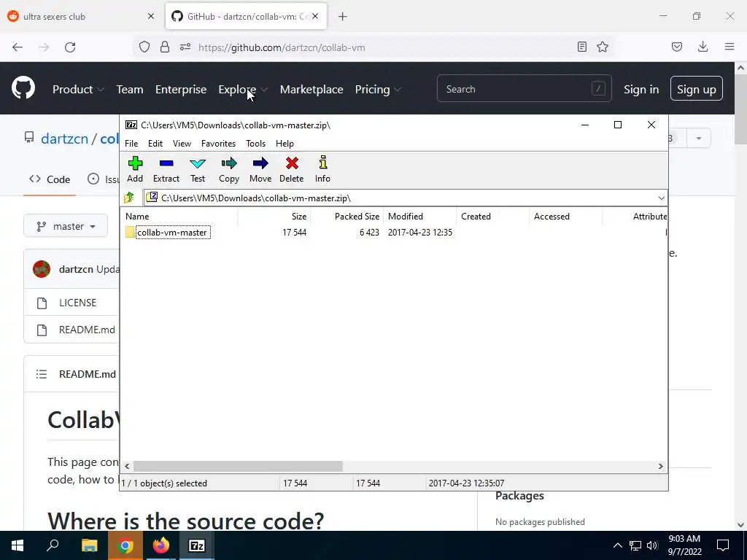Image resolution: width=747 pixels, height=560 pixels.
Task: Expand the 7-Zip address path dropdown
Action: coord(661,198)
